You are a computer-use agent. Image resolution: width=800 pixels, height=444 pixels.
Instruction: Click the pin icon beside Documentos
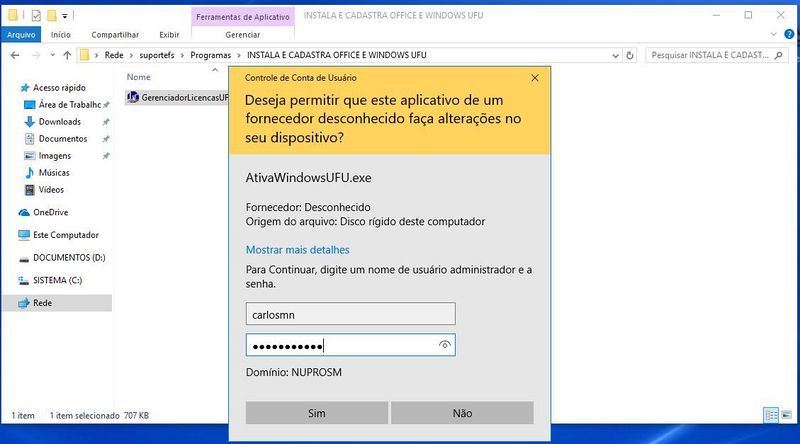[x=106, y=139]
